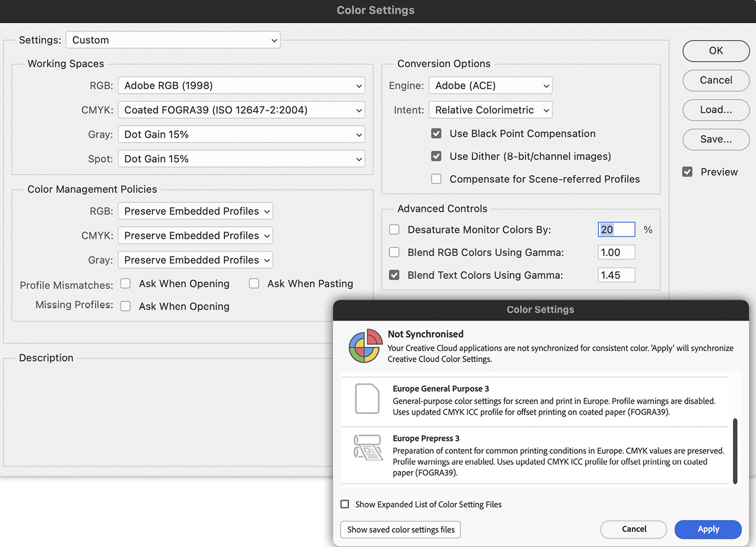Screen dimensions: 756x547
Task: Click the blue Apply button
Action: point(708,529)
